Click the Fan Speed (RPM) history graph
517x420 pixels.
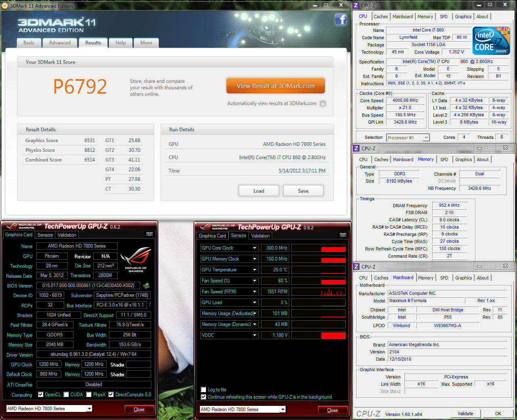[318, 292]
